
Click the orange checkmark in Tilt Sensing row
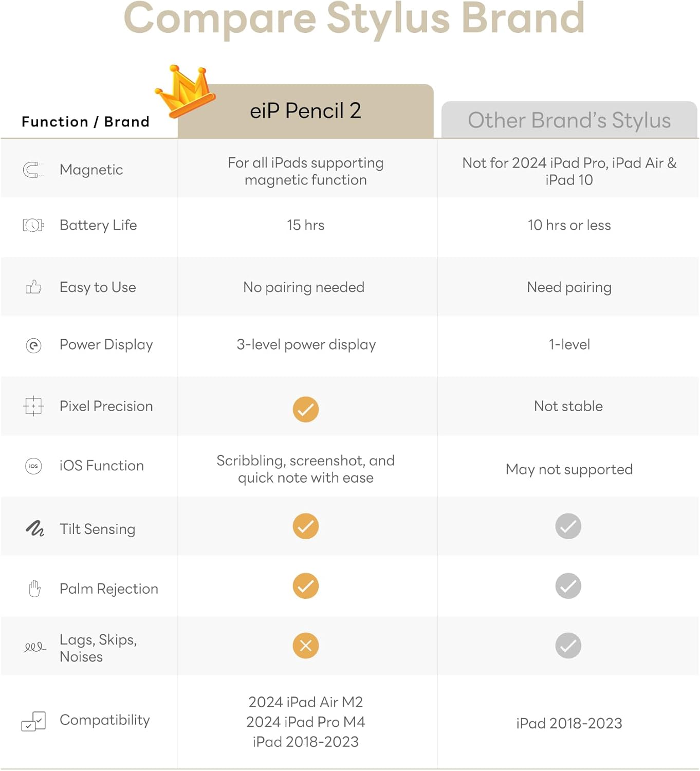point(306,526)
